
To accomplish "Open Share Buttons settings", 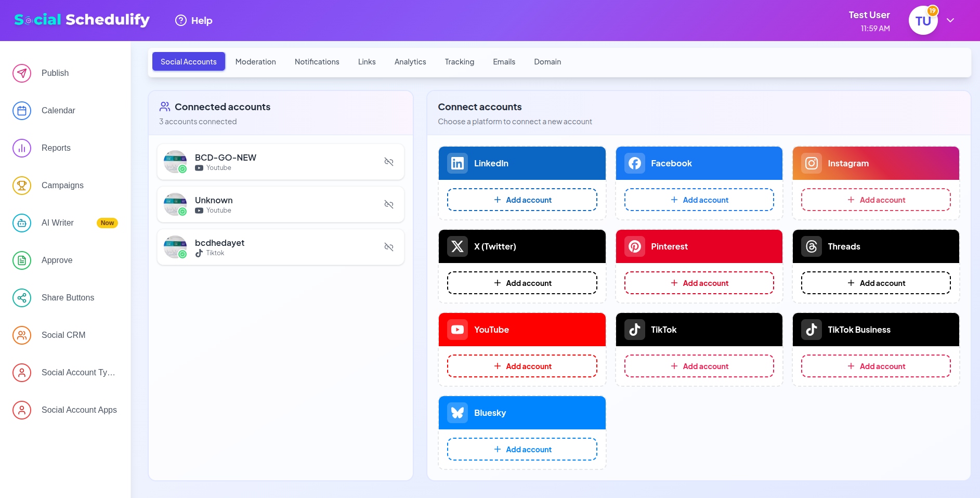I will pos(21,297).
